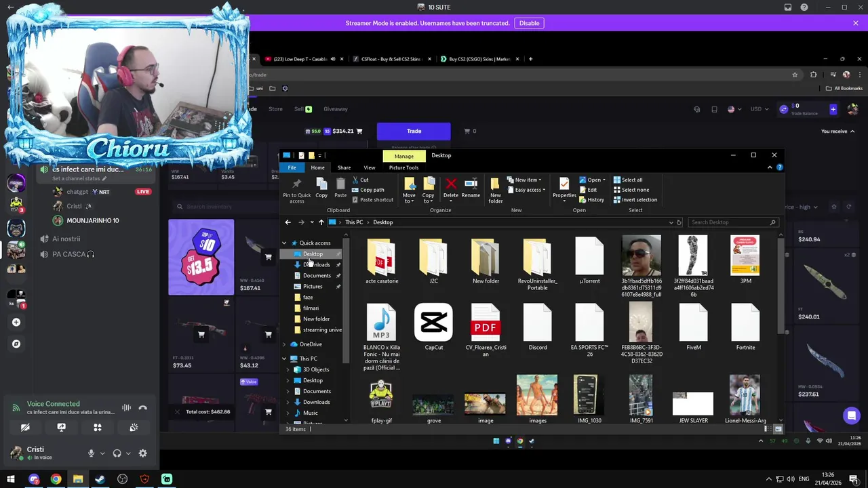
Task: Click Select all in the ribbon
Action: coord(628,180)
